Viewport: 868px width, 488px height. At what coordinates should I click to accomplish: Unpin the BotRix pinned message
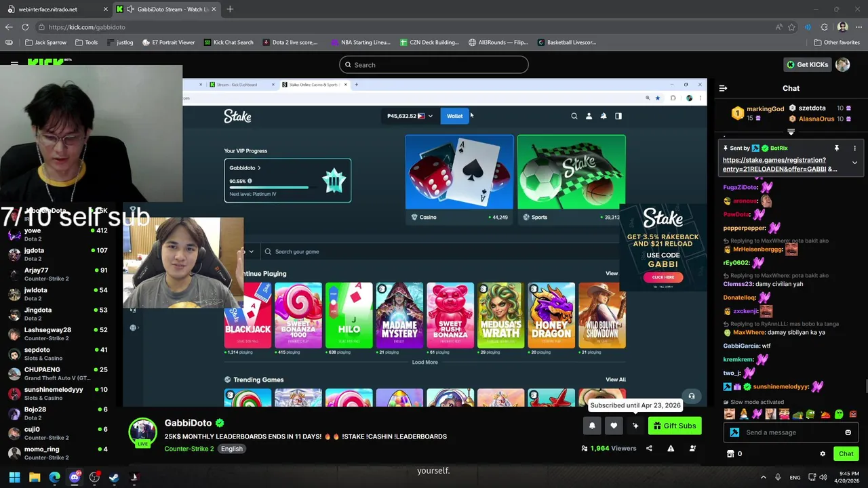(x=837, y=148)
